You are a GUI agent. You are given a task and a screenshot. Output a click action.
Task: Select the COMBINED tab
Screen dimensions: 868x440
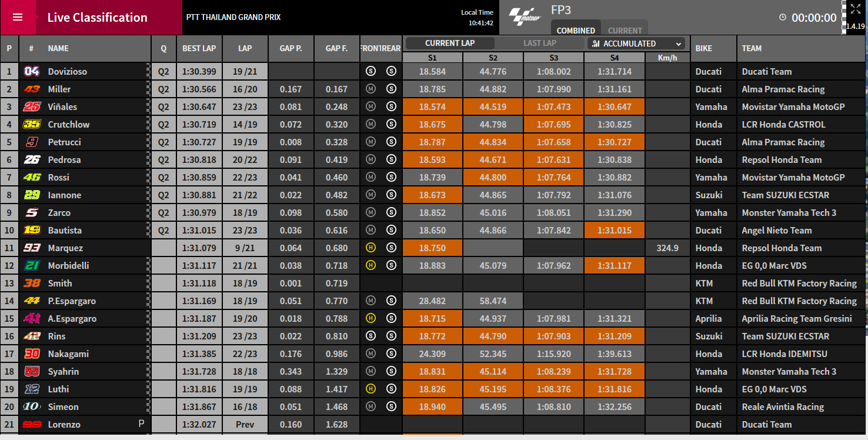[576, 30]
